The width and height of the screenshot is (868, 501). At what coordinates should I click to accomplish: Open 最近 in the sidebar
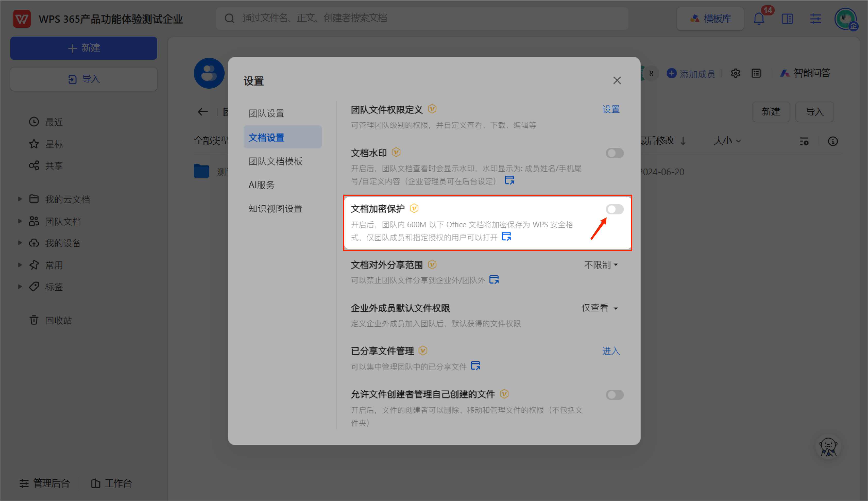(x=46, y=122)
